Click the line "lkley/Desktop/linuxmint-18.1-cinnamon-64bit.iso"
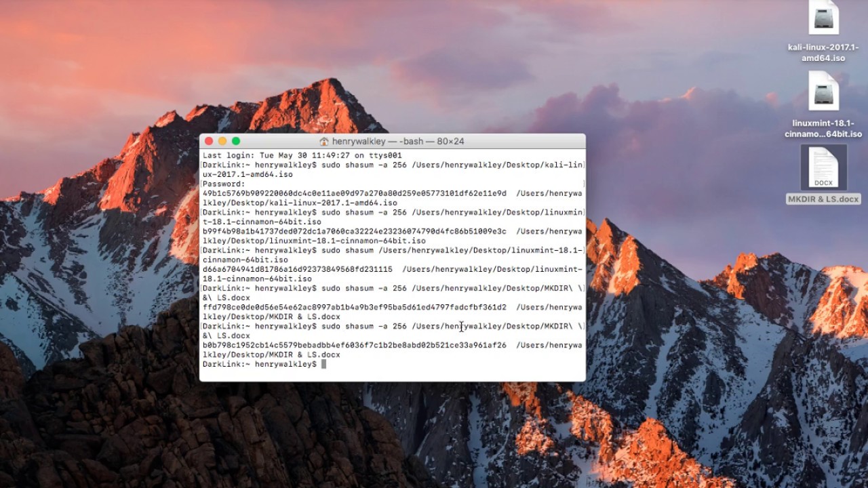The width and height of the screenshot is (868, 488). click(314, 241)
